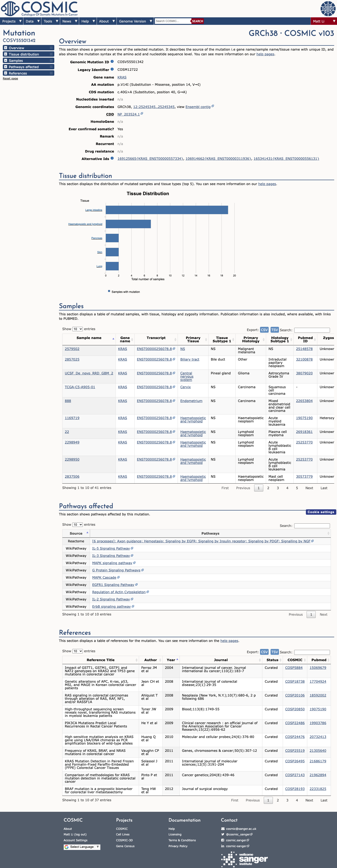
Task: Click the info icon beside Legacy Identifier
Action: pos(112,69)
